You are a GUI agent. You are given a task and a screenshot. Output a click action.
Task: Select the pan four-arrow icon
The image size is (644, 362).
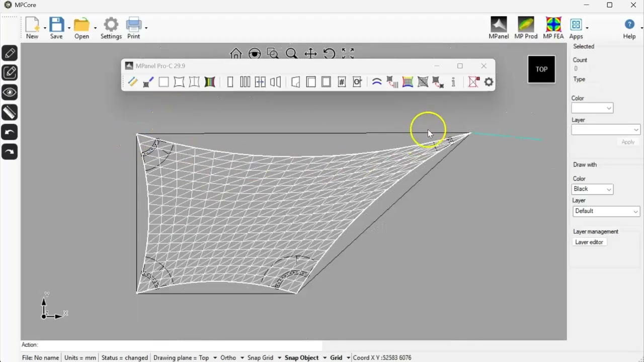[310, 53]
